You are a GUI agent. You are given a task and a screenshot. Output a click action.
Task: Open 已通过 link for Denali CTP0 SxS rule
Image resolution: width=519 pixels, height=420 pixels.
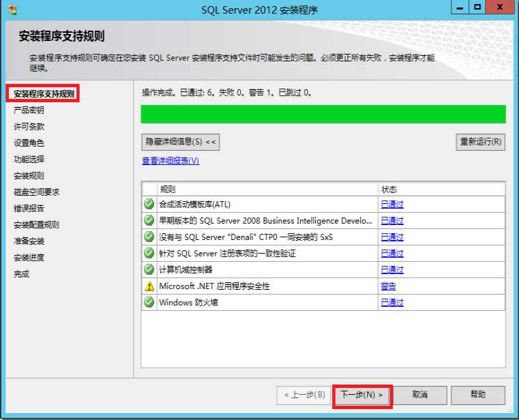click(x=392, y=237)
